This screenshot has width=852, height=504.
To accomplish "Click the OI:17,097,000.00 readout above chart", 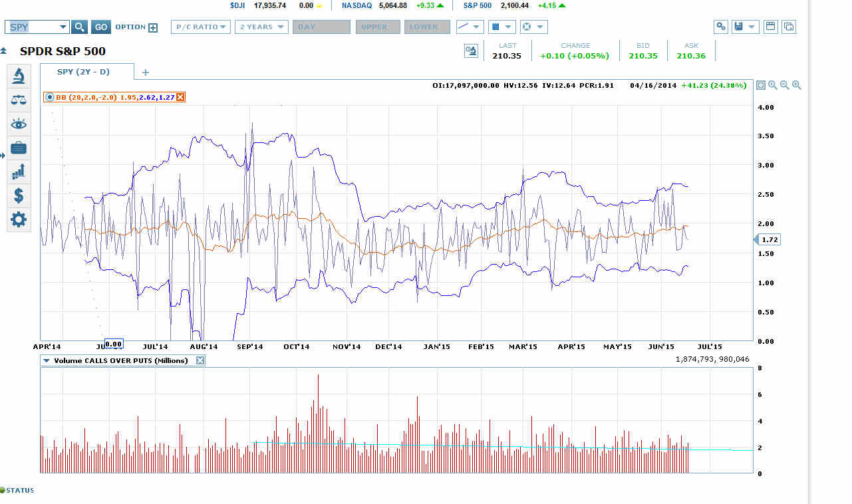I will 466,85.
